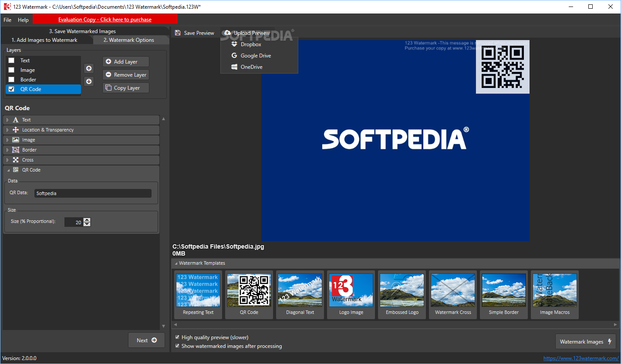Choose OneDrive upload option
The height and width of the screenshot is (364, 621).
coord(259,67)
